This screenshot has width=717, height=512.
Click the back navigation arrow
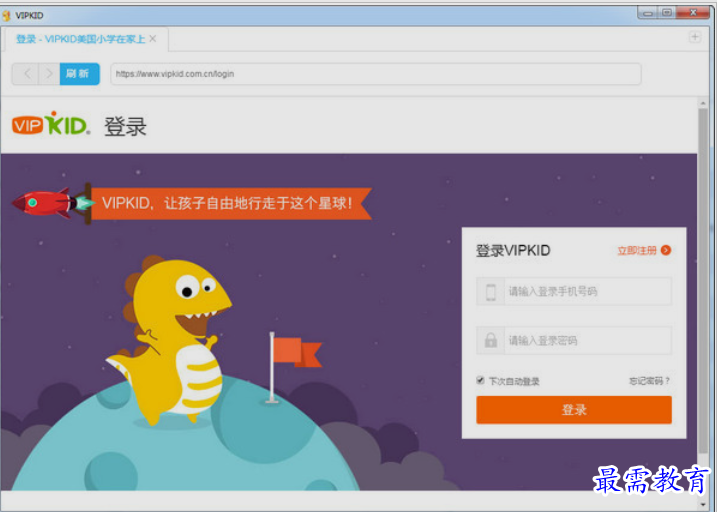[x=27, y=74]
